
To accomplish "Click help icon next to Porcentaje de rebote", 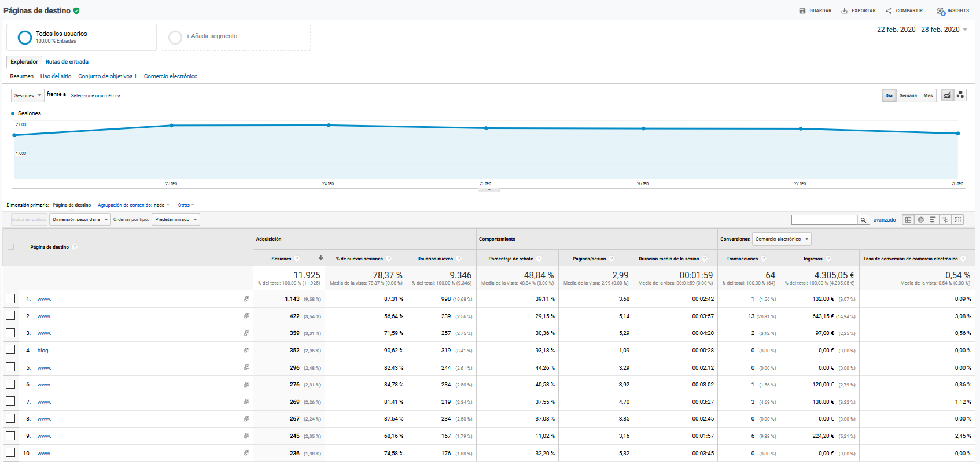I will click(539, 259).
